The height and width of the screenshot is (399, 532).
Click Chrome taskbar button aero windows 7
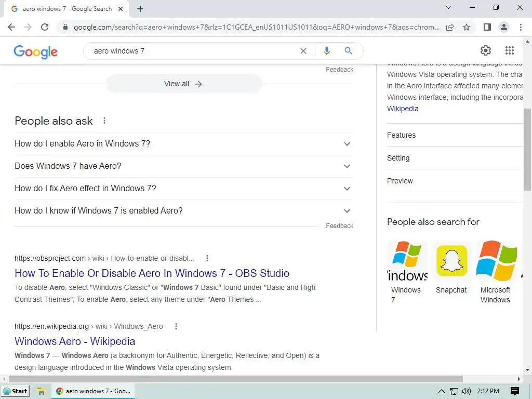pyautogui.click(x=94, y=391)
